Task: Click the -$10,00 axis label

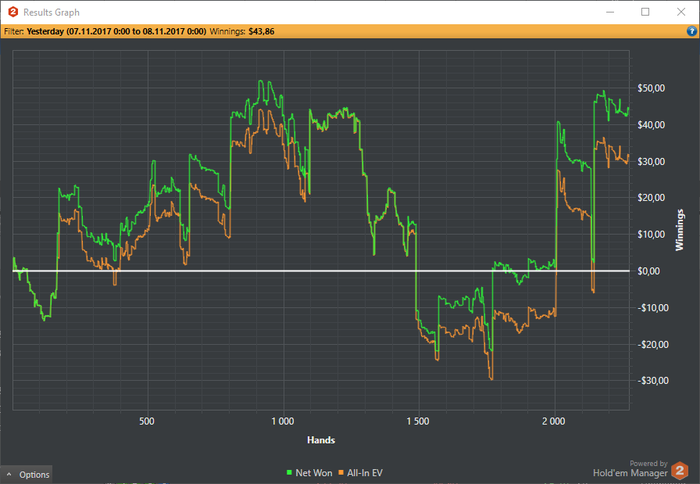Action: 653,308
